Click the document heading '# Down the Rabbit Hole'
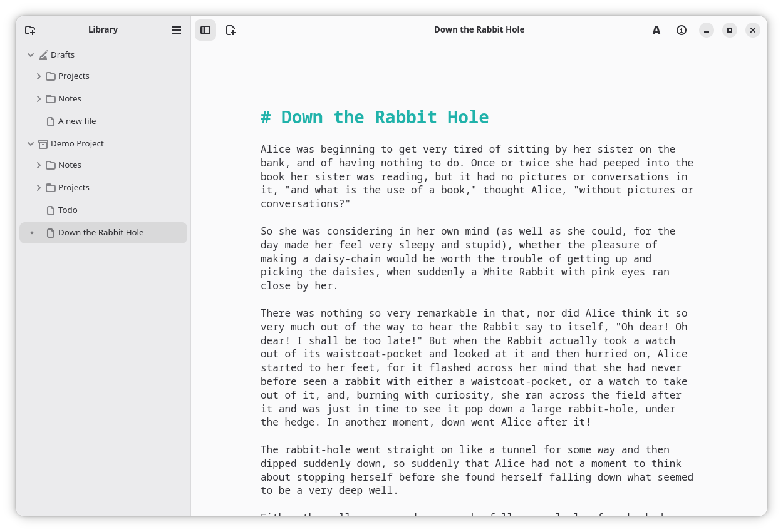The height and width of the screenshot is (532, 783). pyautogui.click(x=375, y=117)
